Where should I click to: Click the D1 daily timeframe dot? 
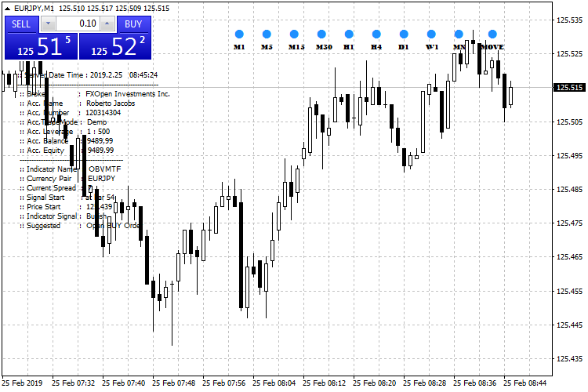pyautogui.click(x=404, y=34)
